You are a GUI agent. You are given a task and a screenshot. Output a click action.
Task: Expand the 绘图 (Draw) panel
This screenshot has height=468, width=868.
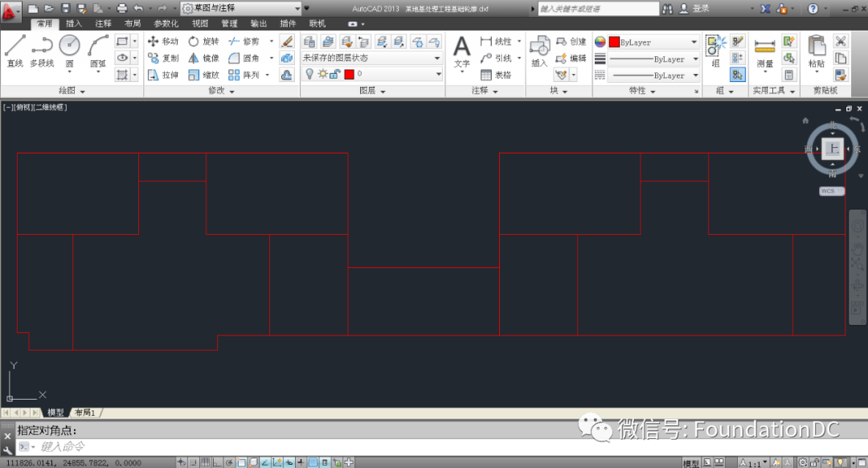coord(72,91)
